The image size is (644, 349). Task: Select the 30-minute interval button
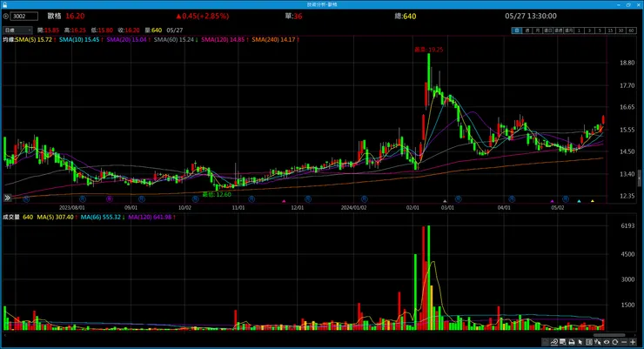point(621,30)
